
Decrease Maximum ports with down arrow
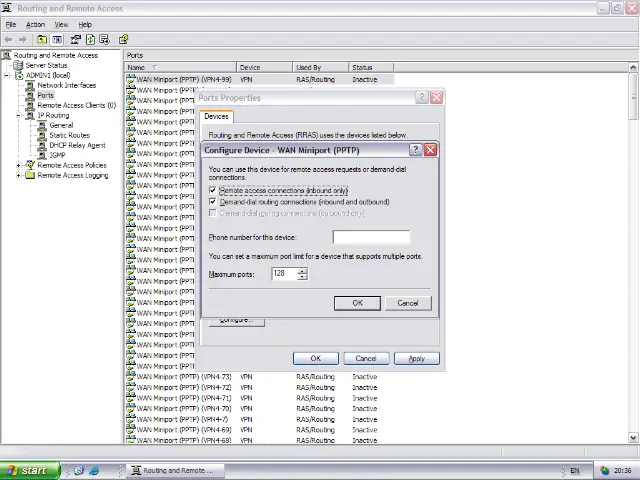302,277
